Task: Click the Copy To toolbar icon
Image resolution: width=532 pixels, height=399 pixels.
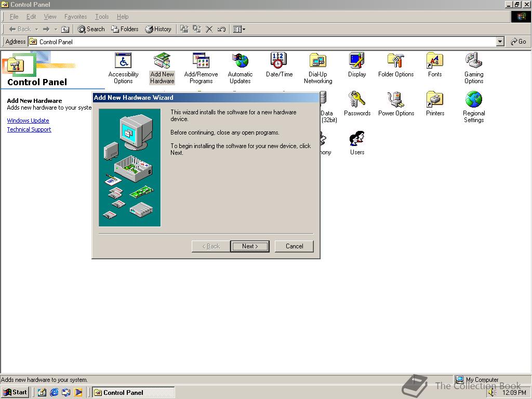Action: pyautogui.click(x=197, y=29)
